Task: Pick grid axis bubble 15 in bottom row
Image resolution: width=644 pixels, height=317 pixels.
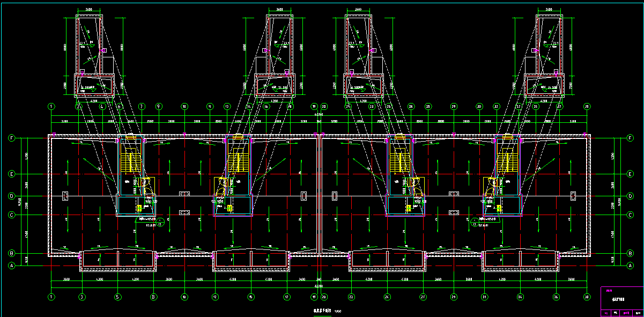Action: point(250,297)
